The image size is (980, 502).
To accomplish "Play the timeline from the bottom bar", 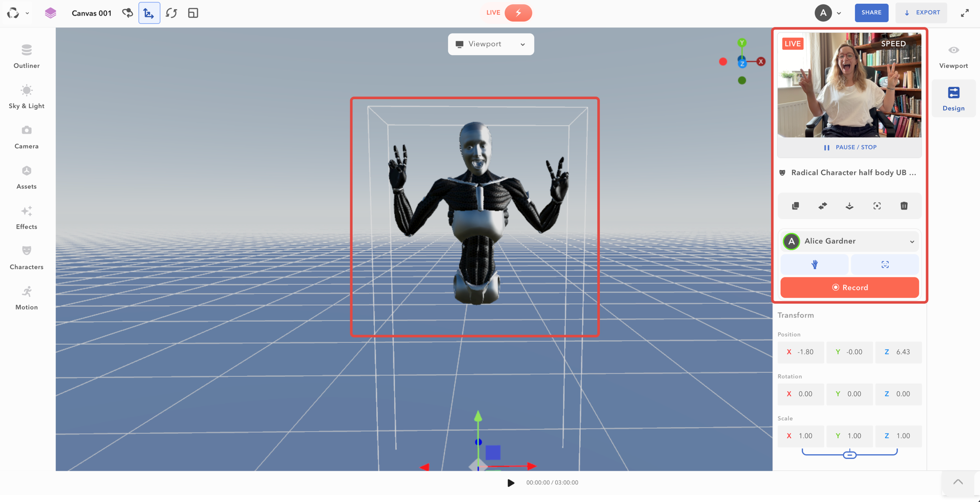I will point(510,482).
